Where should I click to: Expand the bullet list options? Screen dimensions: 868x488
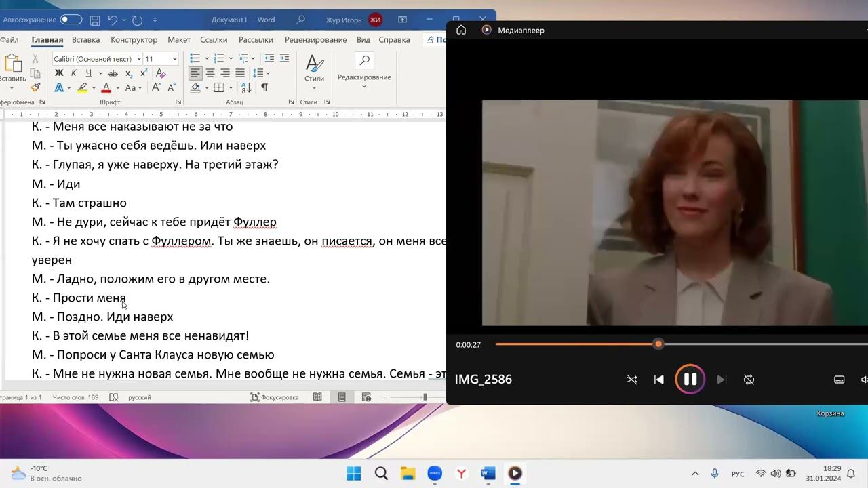tap(206, 58)
